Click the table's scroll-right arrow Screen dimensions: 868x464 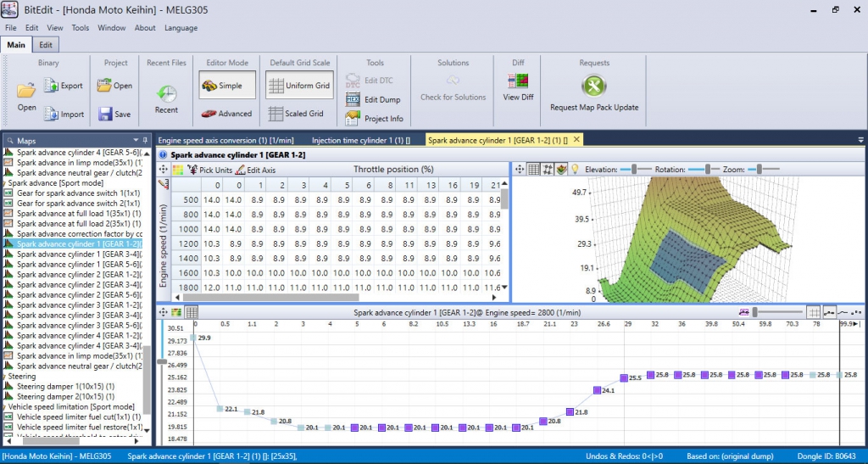[494, 298]
